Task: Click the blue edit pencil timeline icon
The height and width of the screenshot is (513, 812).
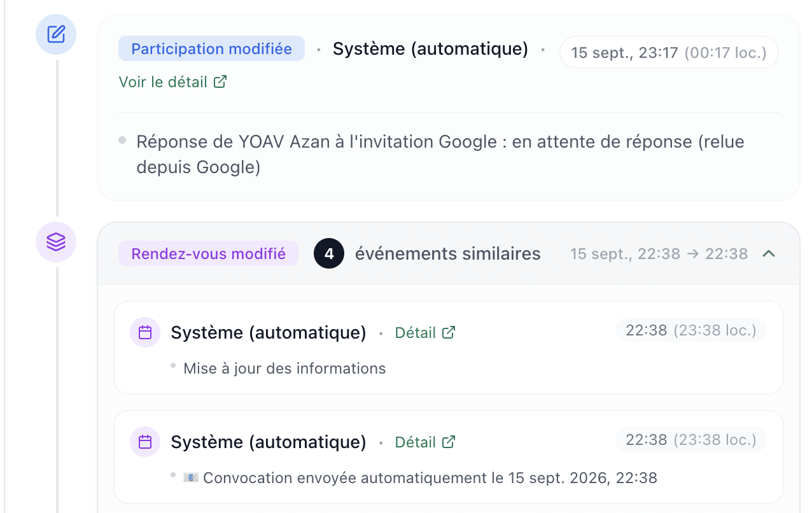Action: pyautogui.click(x=56, y=34)
